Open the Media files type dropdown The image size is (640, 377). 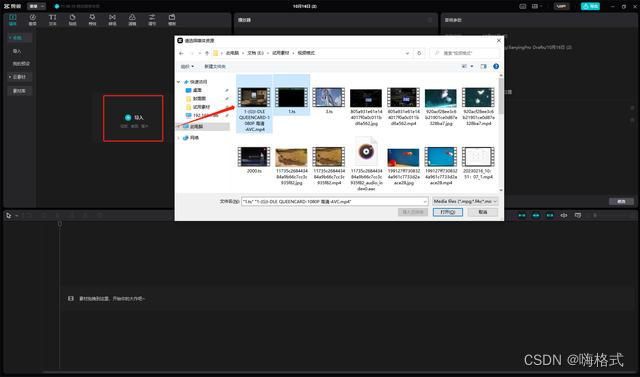coord(465,201)
